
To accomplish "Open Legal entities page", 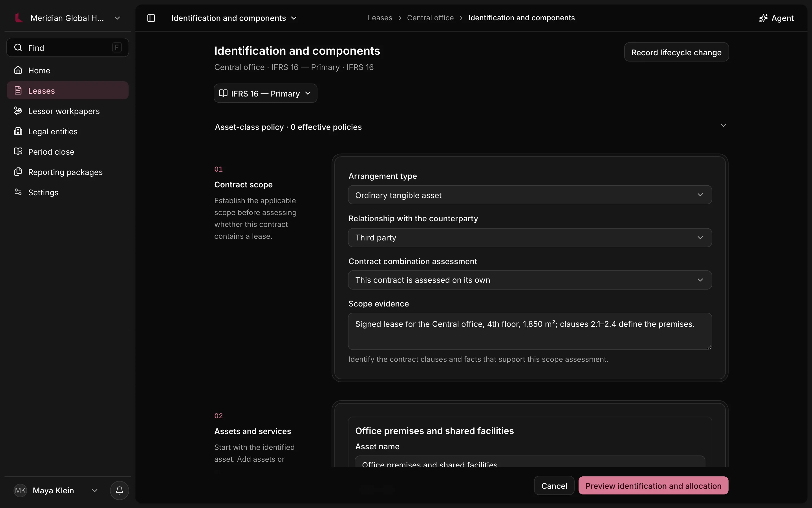I will 67,131.
